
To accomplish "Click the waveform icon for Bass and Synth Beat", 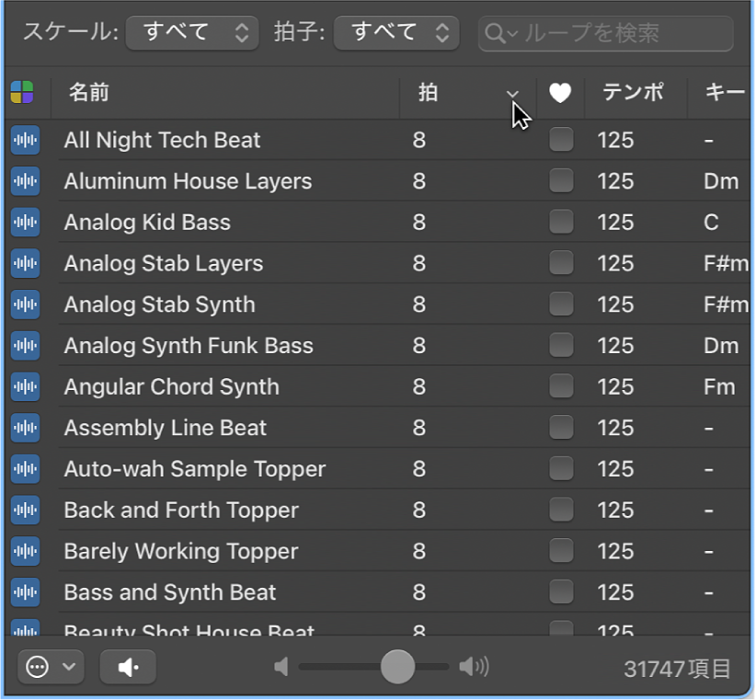I will click(x=25, y=592).
